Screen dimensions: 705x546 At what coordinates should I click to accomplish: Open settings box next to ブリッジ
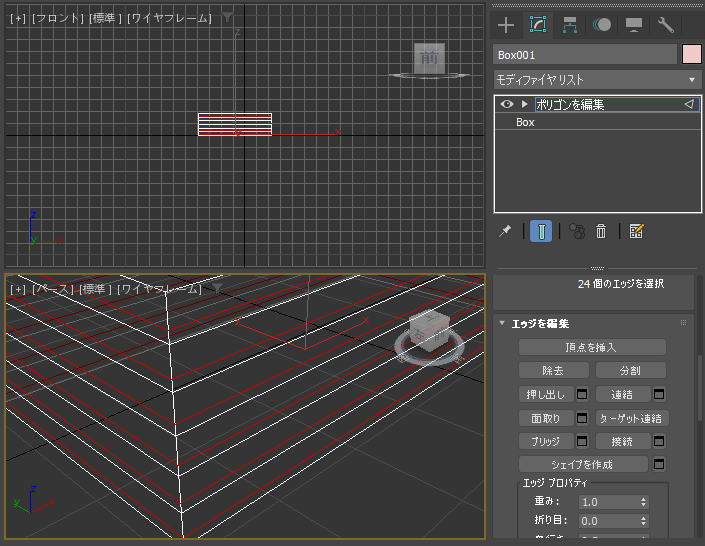(x=582, y=441)
